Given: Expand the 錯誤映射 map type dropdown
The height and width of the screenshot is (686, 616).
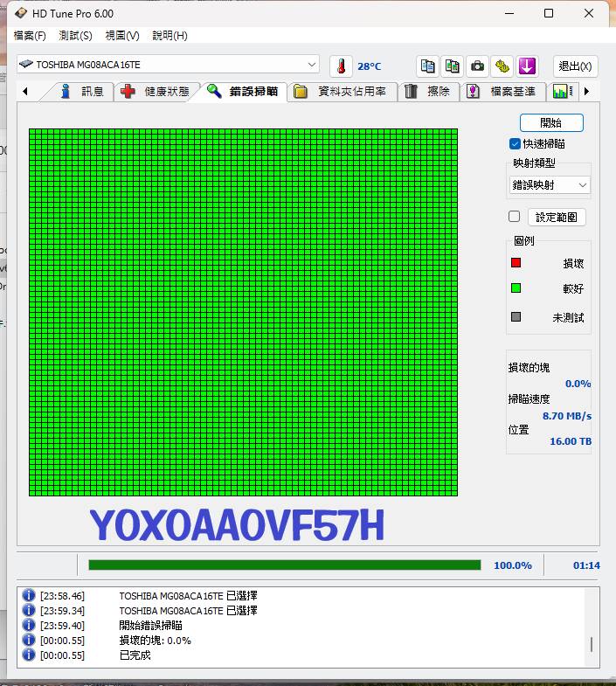Looking at the screenshot, I should tap(550, 185).
